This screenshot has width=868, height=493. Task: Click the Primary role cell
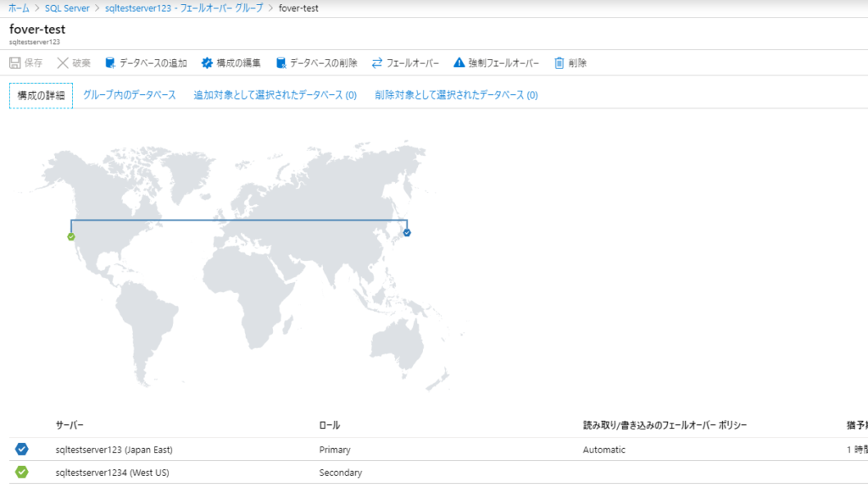(x=335, y=450)
